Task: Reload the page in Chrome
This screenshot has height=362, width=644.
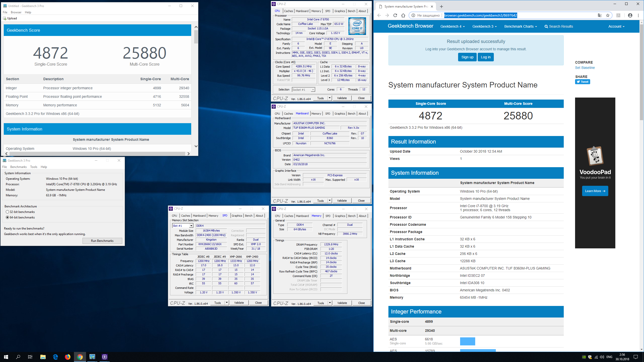Action: click(395, 15)
